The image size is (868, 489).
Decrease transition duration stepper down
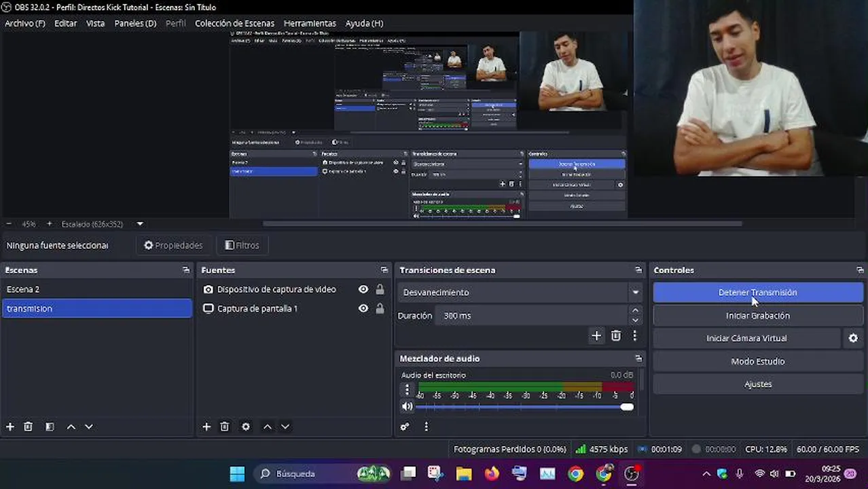coord(635,320)
